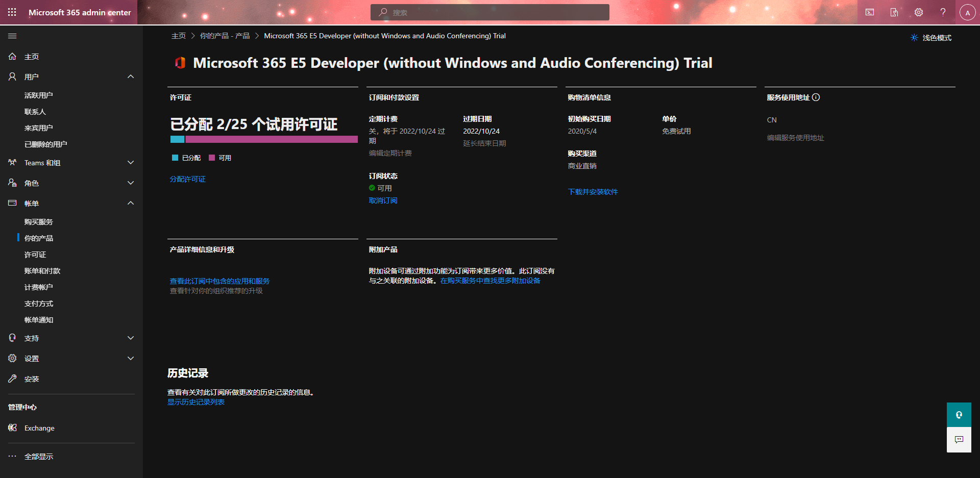Image resolution: width=980 pixels, height=478 pixels.
Task: Click Edit service usage address link
Action: pyautogui.click(x=796, y=138)
